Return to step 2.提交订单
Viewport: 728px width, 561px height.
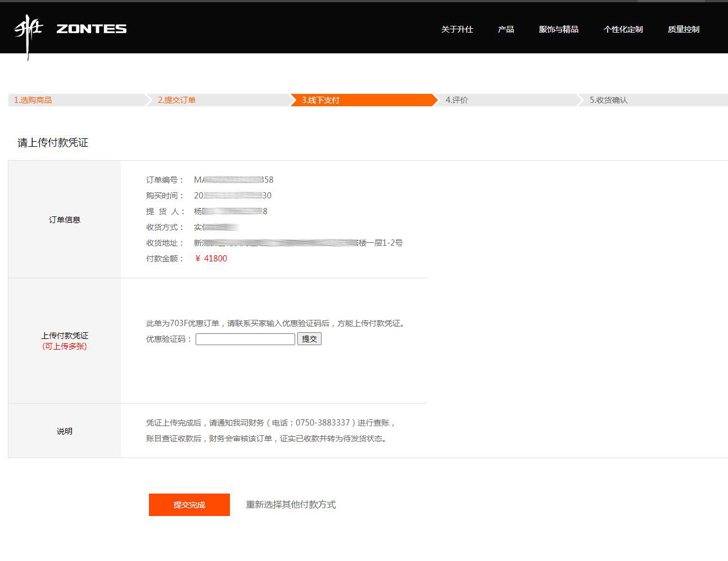pyautogui.click(x=177, y=100)
